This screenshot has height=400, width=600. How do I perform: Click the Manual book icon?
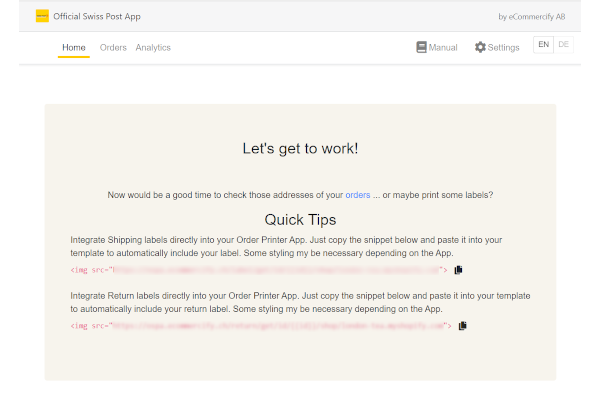click(422, 47)
